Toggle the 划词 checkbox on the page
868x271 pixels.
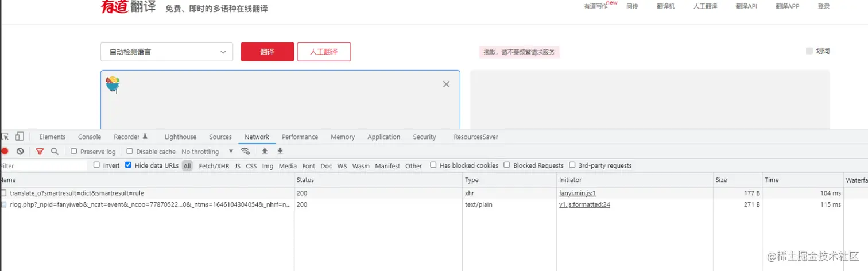pyautogui.click(x=809, y=51)
